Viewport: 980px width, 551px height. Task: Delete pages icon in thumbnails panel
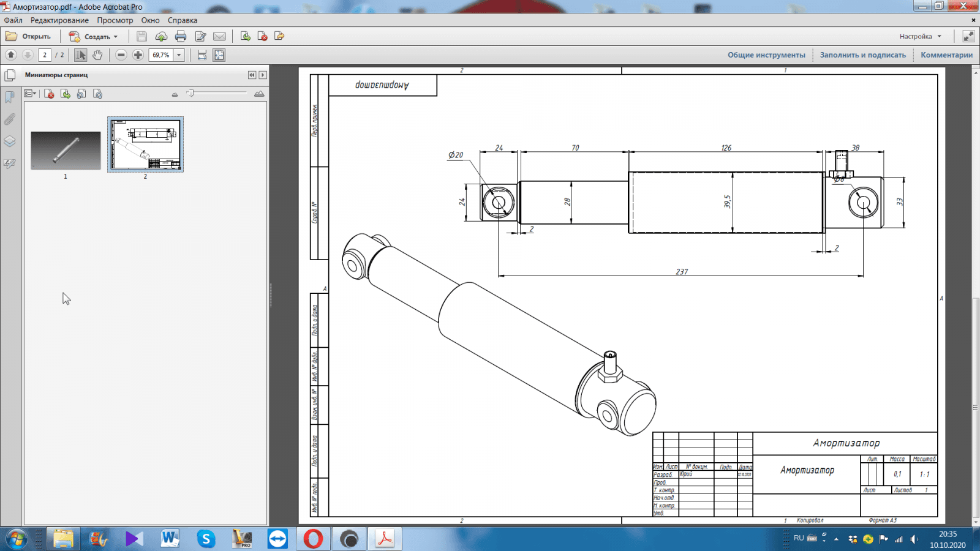tap(50, 94)
